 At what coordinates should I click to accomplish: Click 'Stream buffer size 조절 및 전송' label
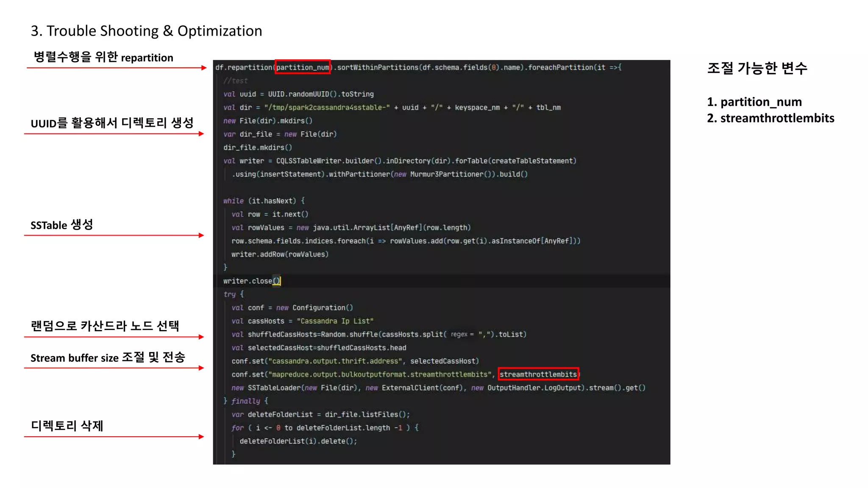(x=108, y=358)
